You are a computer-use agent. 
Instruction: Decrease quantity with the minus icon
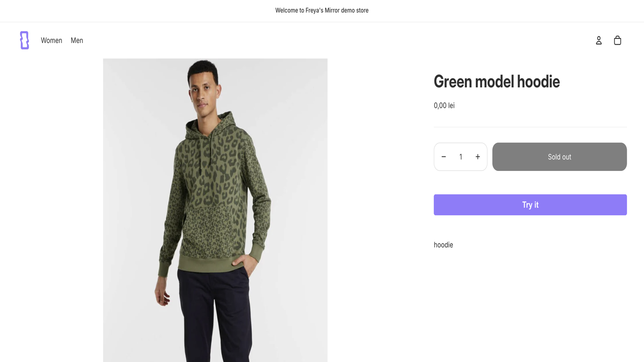(x=444, y=157)
